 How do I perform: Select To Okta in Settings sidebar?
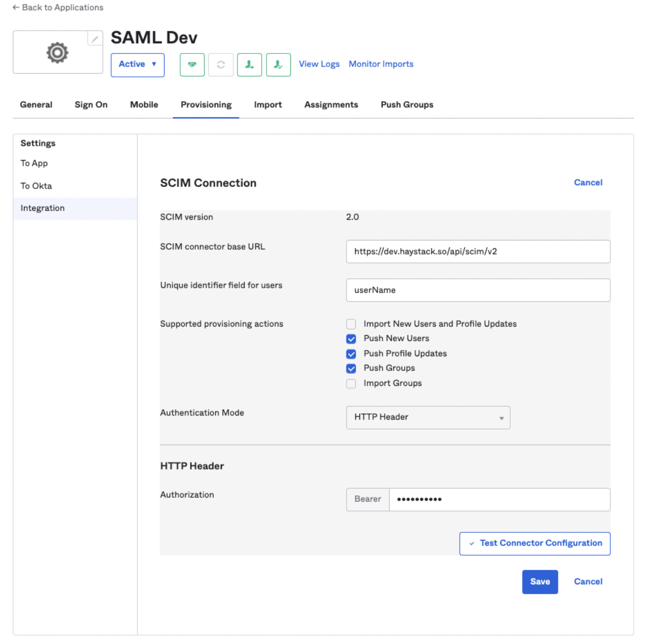pyautogui.click(x=36, y=186)
